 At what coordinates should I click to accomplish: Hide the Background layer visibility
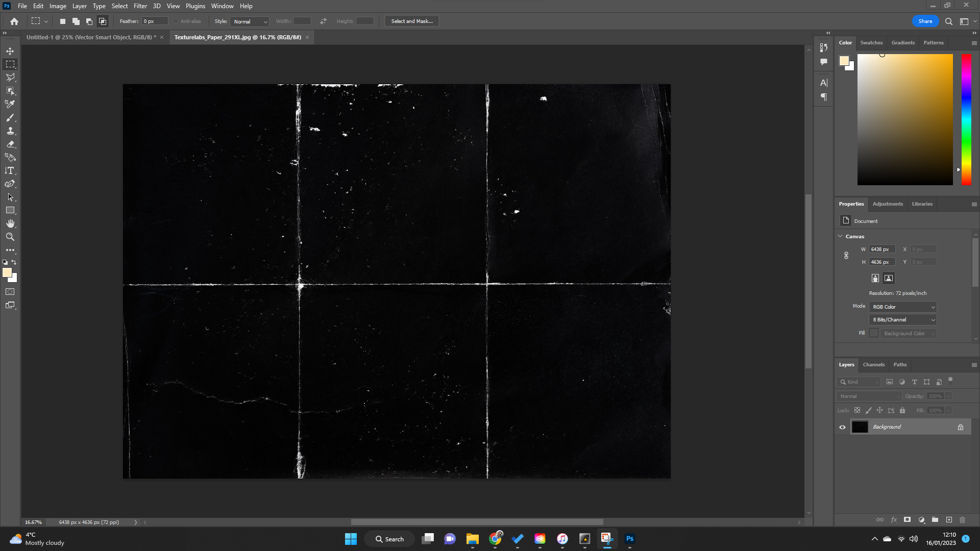coord(842,427)
